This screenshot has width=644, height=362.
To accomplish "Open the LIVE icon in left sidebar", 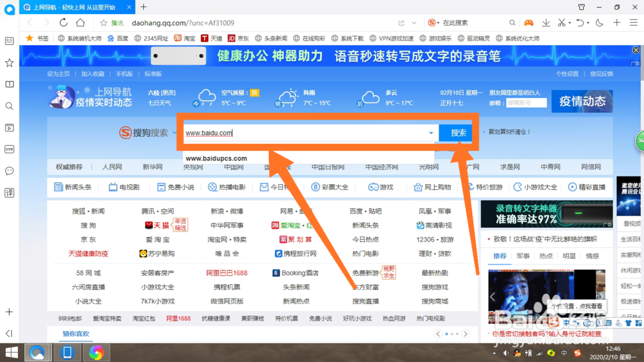I will tap(10, 149).
